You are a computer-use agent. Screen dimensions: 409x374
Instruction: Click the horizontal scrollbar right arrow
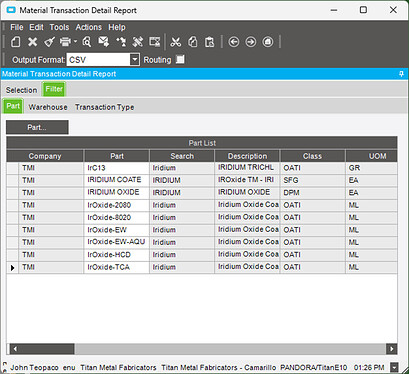pos(391,349)
